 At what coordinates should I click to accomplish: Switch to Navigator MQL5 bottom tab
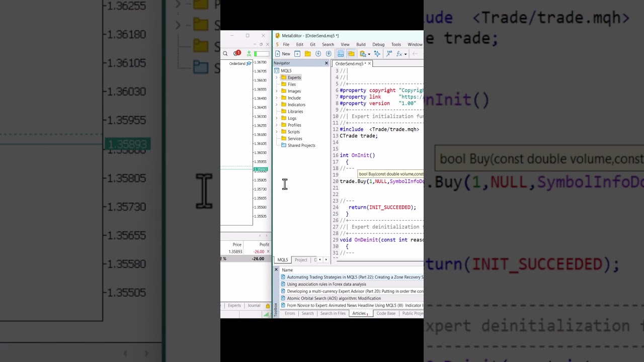click(283, 260)
